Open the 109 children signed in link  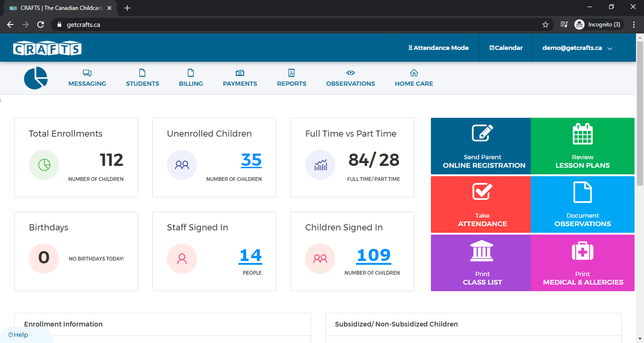[373, 255]
